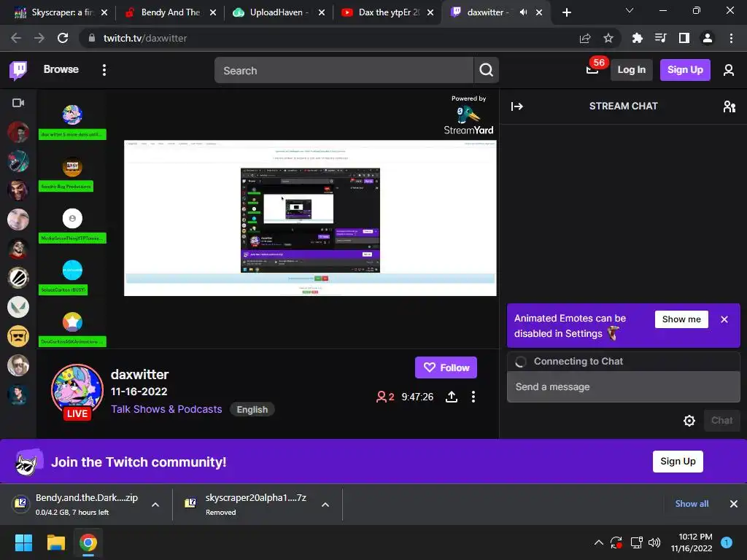This screenshot has height=560, width=747.
Task: Click the stream uptime 9:47:26
Action: [417, 397]
